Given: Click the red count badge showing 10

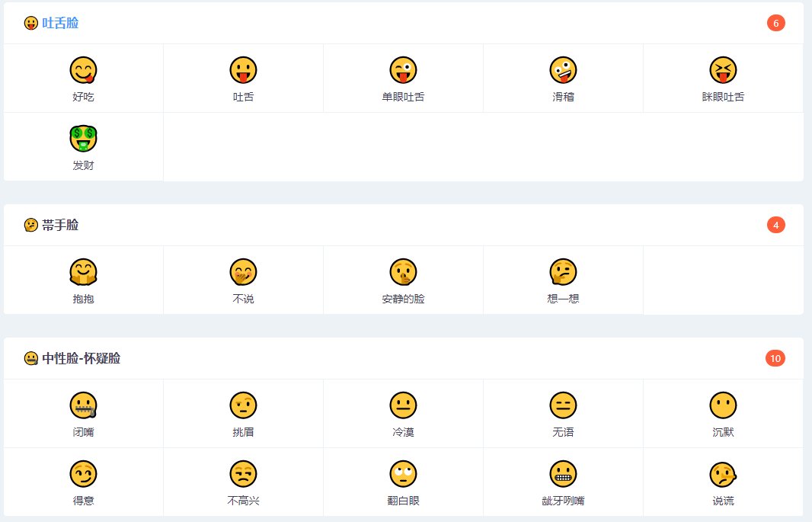Looking at the screenshot, I should click(x=776, y=358).
